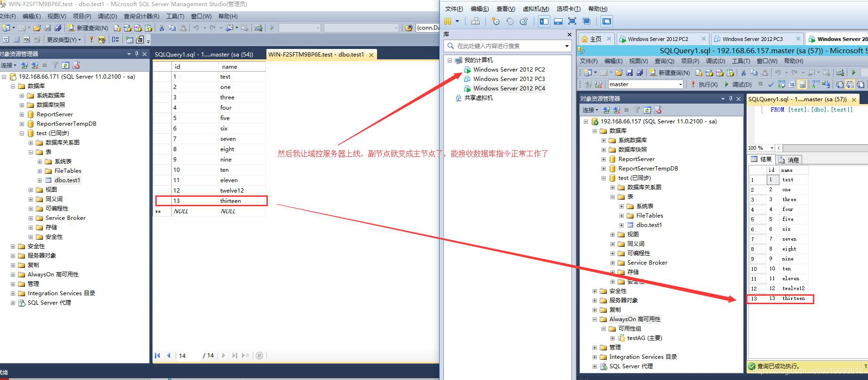Collapse 192.168.66.171 server node
868x380 pixels.
coord(4,76)
